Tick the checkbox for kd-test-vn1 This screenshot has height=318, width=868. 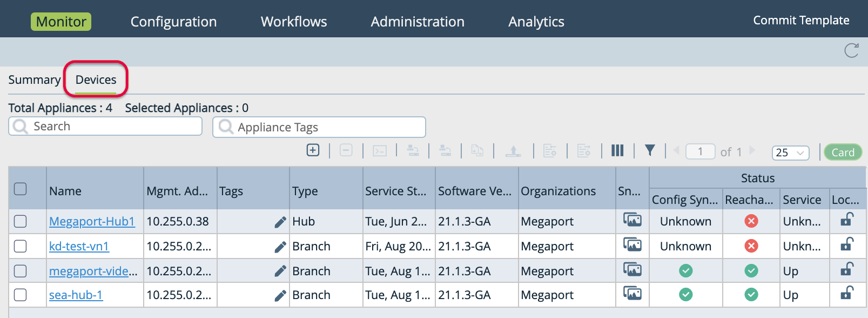(21, 246)
